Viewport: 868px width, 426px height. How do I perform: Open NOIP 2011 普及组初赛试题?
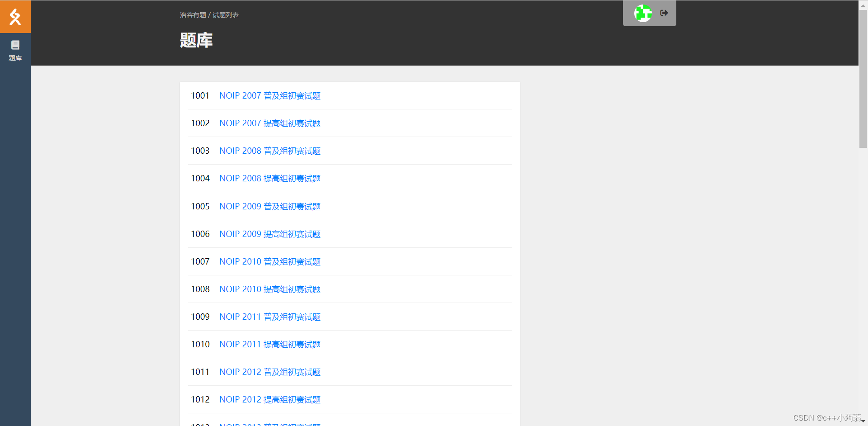pos(270,317)
